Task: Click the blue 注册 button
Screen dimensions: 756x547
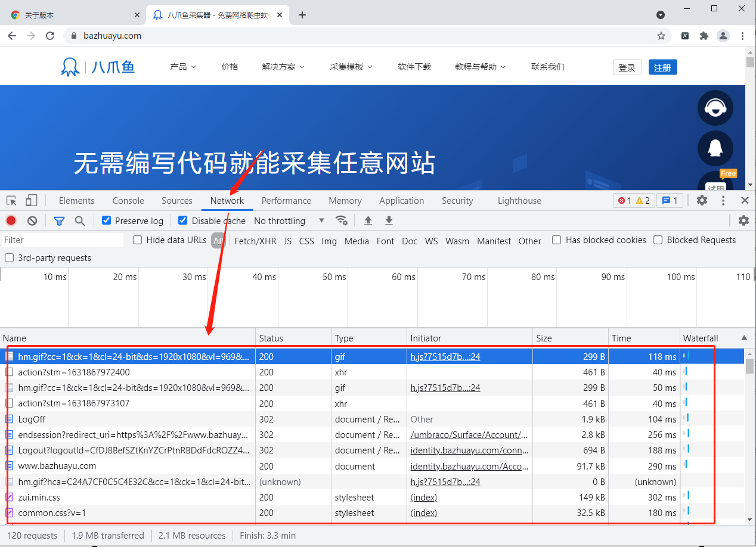Action: point(662,67)
